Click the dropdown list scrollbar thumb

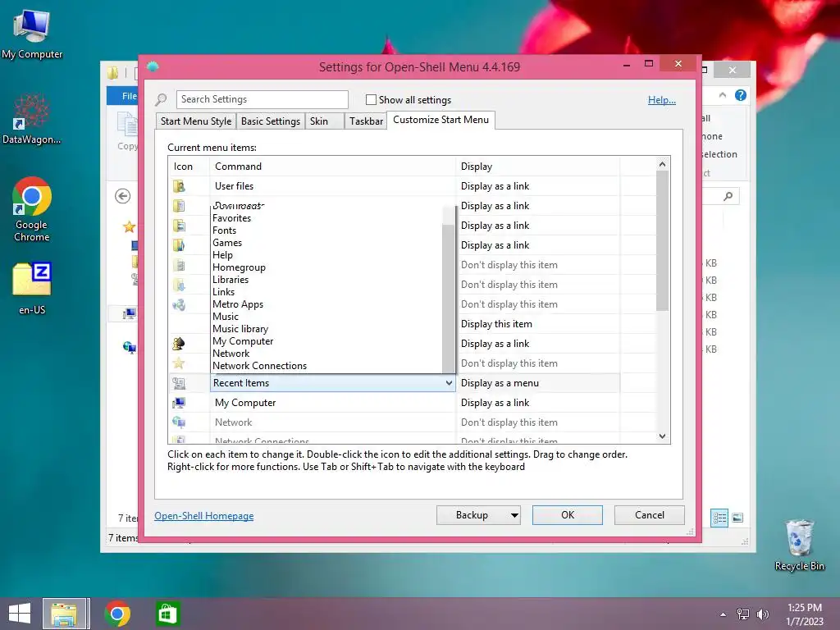pos(449,298)
